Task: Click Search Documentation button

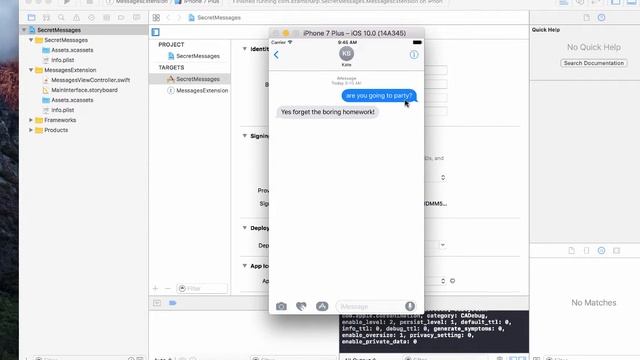Action: (594, 63)
